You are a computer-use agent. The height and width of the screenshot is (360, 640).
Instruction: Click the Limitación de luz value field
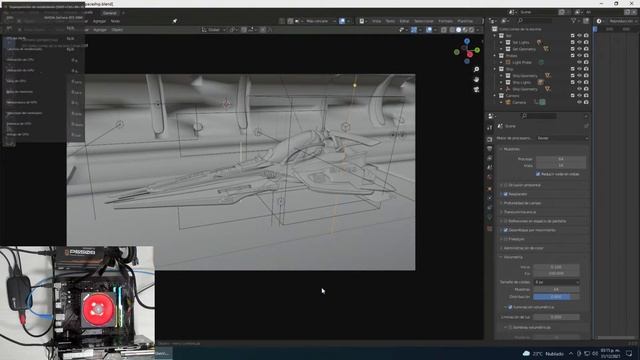(556, 317)
